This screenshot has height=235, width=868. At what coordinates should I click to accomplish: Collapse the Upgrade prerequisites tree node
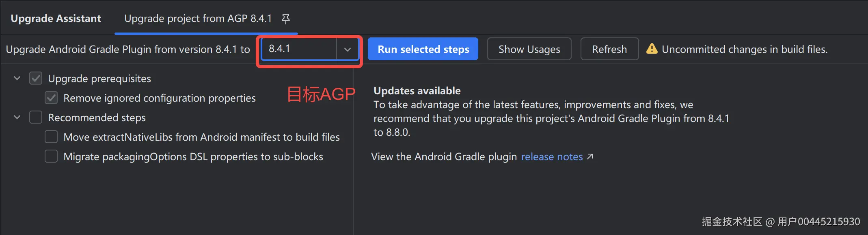point(17,78)
